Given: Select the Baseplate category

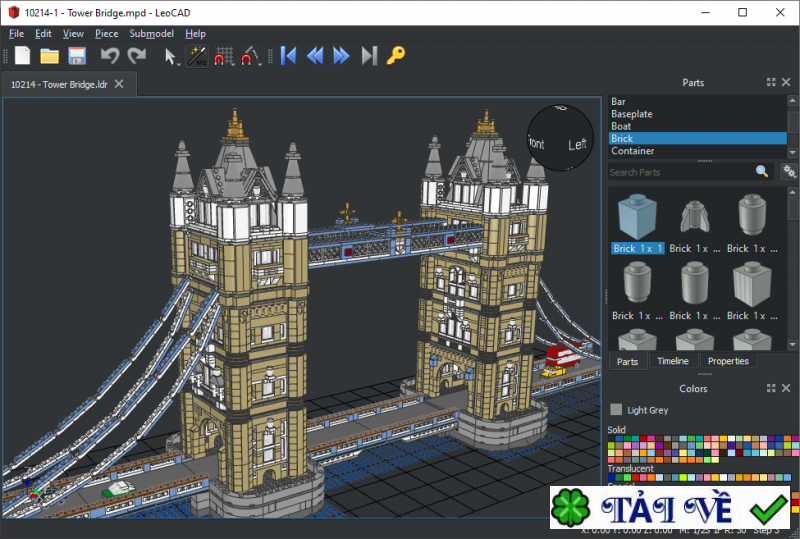Looking at the screenshot, I should point(698,114).
